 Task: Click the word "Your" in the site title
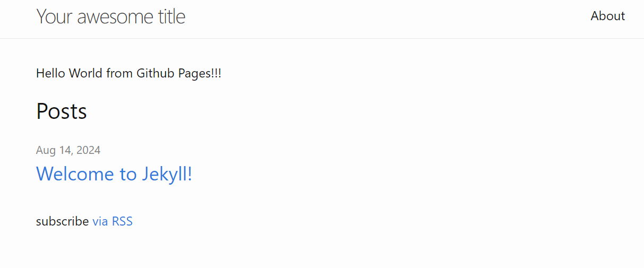(54, 16)
